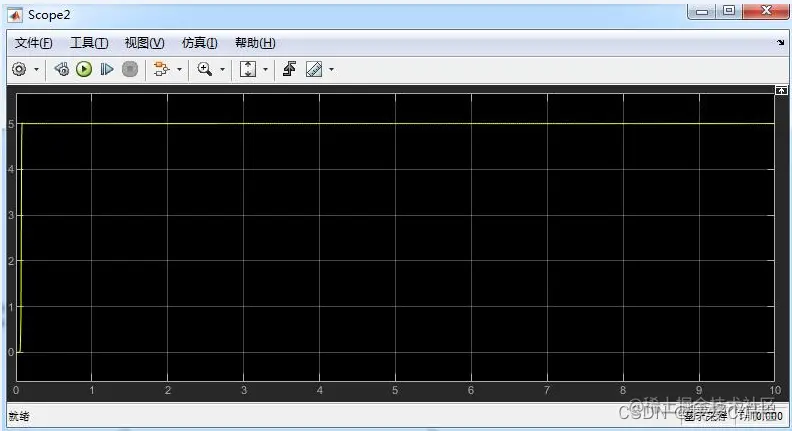Viewport: 792px width, 431px height.
Task: Click the MATLAB icon in the title bar
Action: (x=15, y=15)
